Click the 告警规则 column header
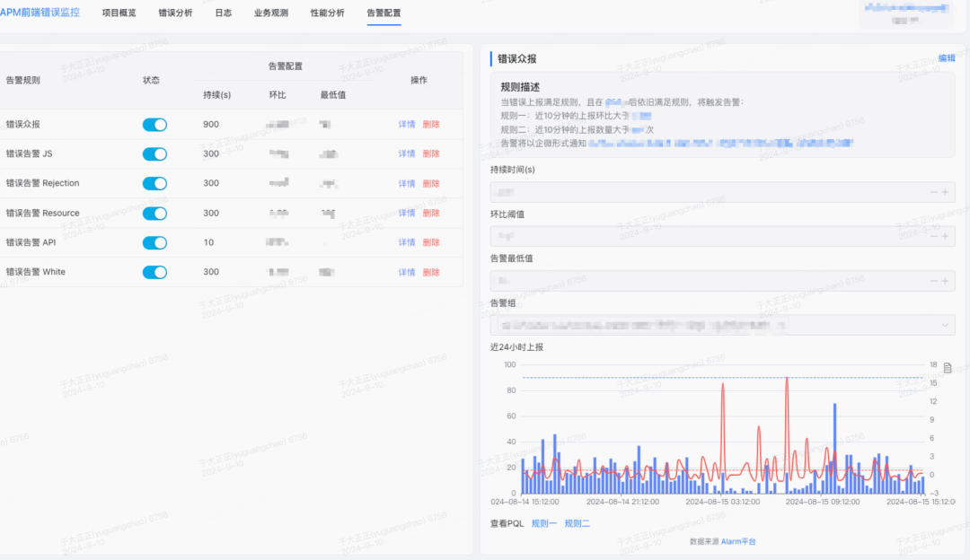Screen dimensions: 970x560 [22, 80]
